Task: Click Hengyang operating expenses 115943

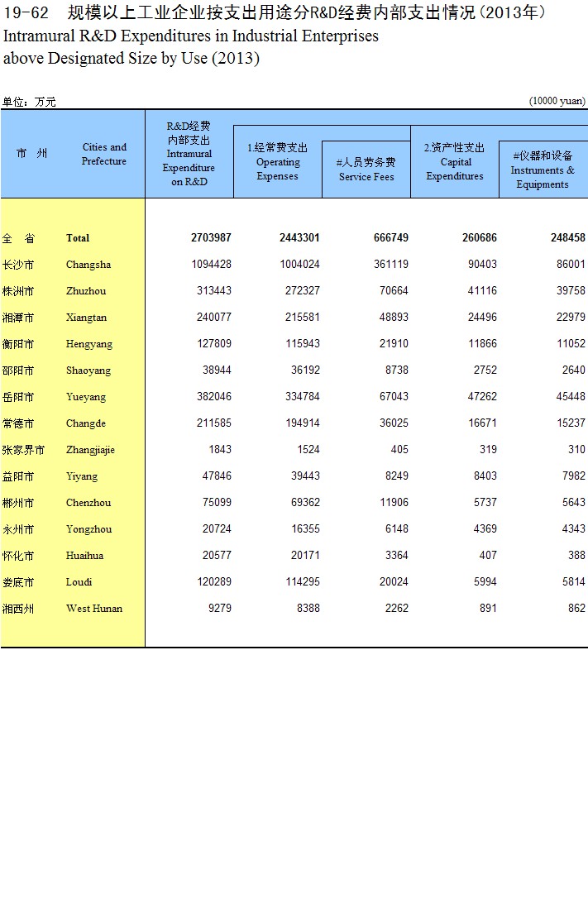Action: (303, 343)
